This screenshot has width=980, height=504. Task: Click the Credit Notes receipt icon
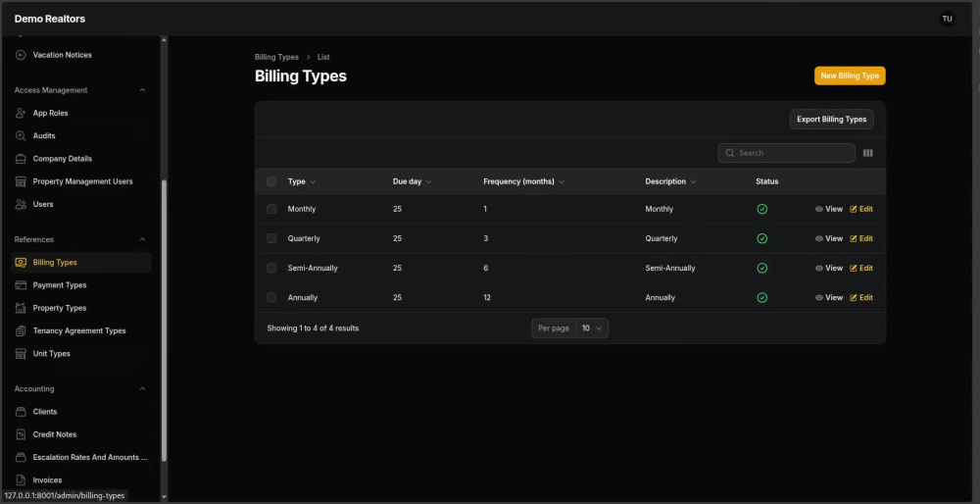(x=21, y=434)
